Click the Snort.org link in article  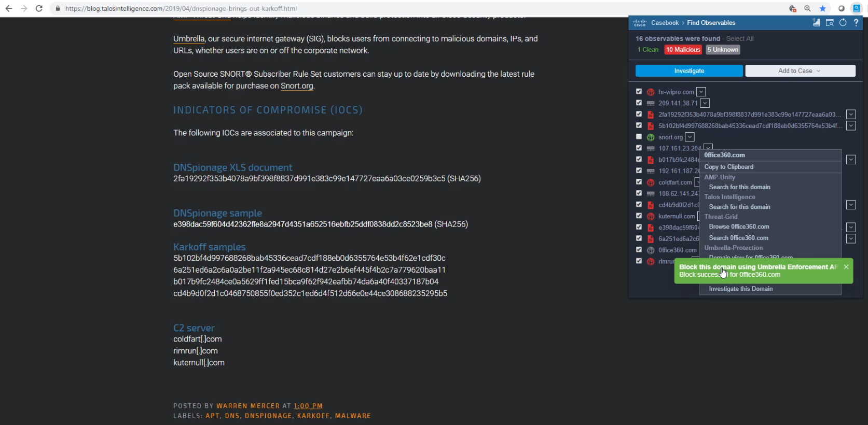click(297, 86)
